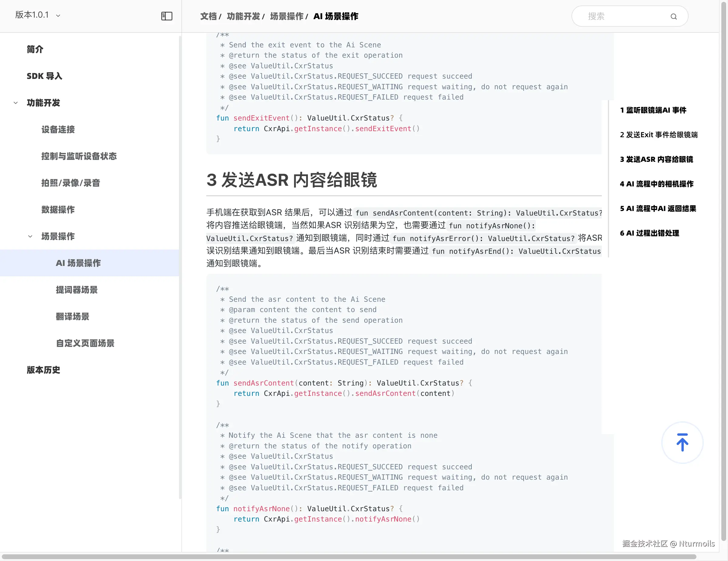Jump to 6 AI 过程出错处理 section
The width and height of the screenshot is (728, 561).
tap(649, 233)
